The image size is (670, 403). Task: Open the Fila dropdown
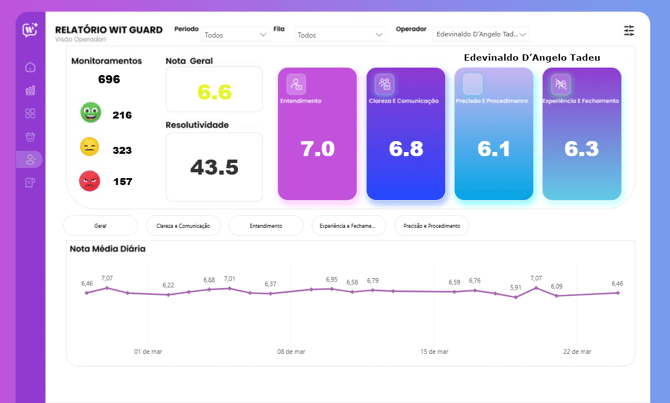(x=340, y=35)
